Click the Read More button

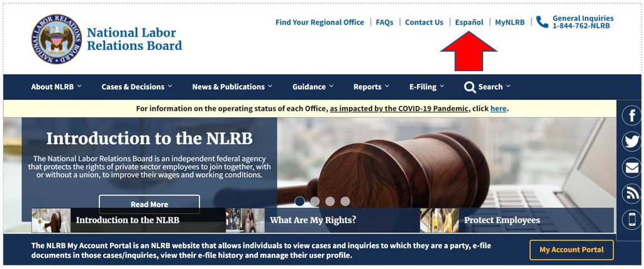click(x=149, y=204)
